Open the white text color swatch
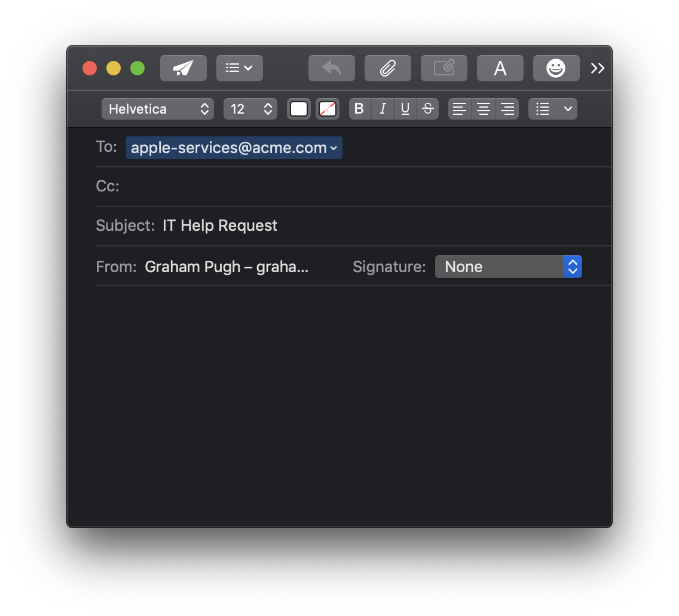The height and width of the screenshot is (616, 679). [299, 109]
